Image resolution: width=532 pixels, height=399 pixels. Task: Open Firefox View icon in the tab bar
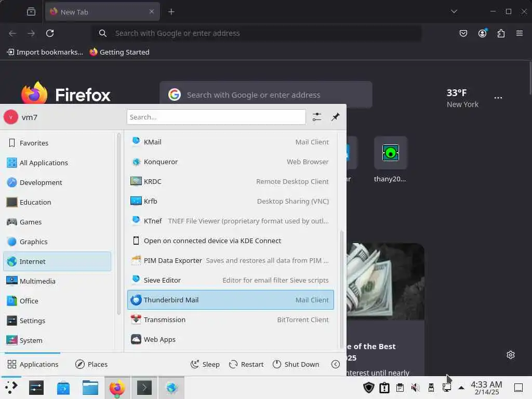pos(31,12)
